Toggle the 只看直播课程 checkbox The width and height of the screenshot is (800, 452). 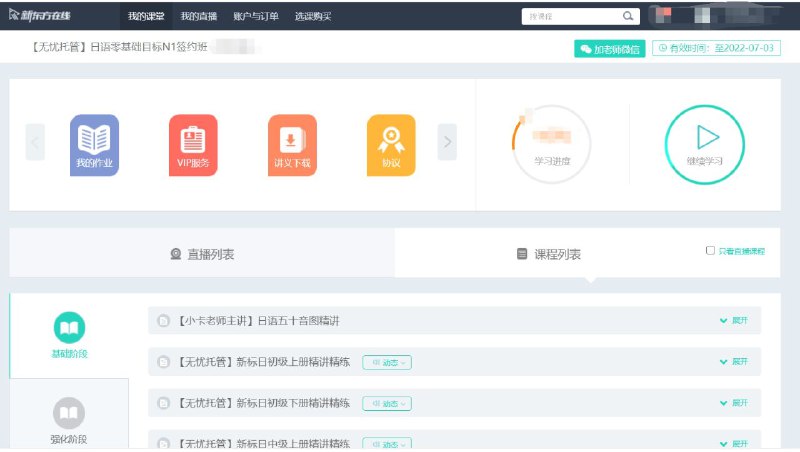tap(710, 250)
